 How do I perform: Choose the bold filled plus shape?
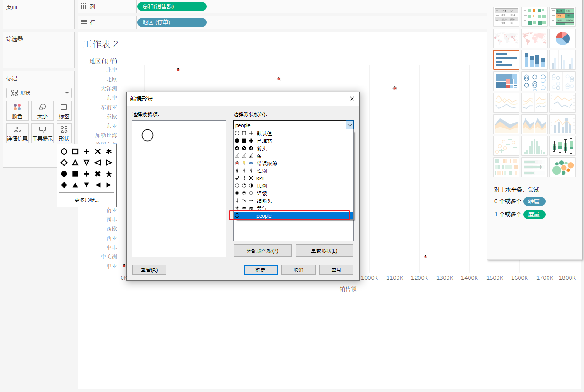(x=87, y=174)
